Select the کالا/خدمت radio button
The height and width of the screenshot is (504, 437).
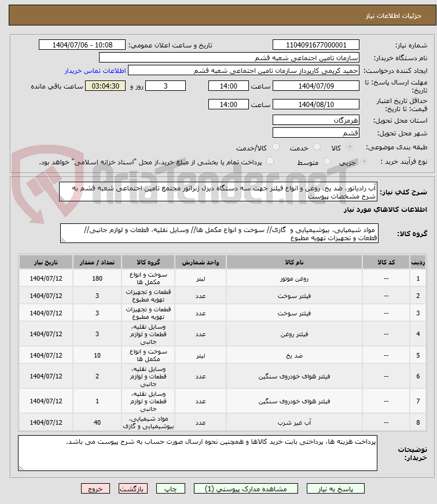click(276, 147)
